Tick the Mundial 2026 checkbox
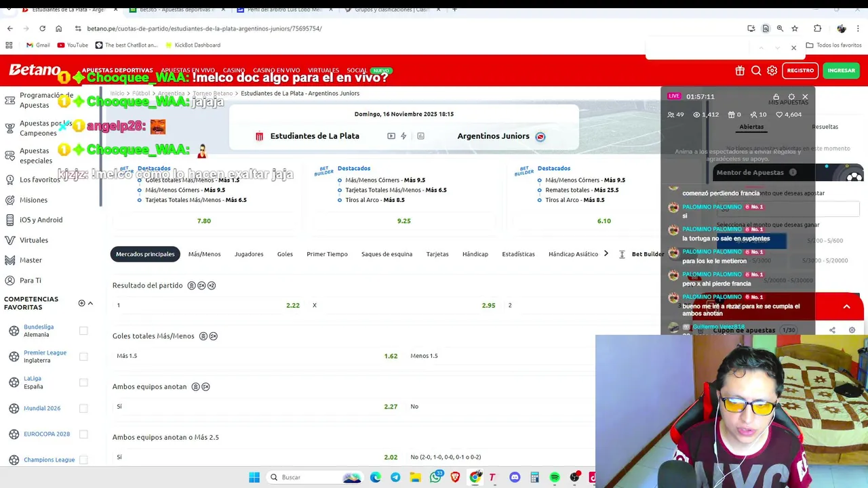Screen dimensions: 868x488 pos(83,408)
